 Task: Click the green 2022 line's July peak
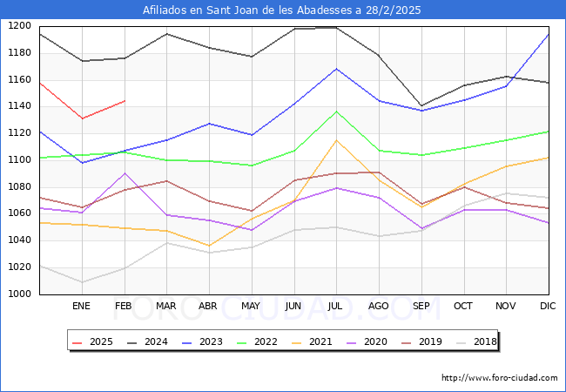tap(336, 112)
